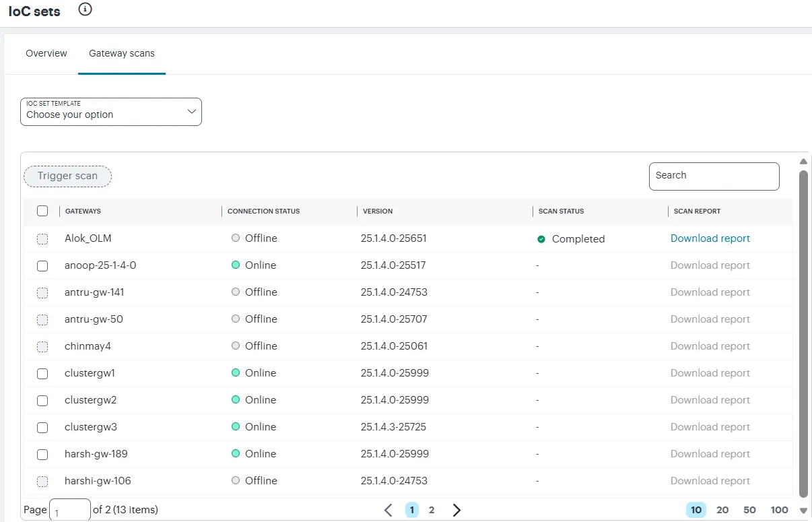Click the harshi-gw-106 gateway name

tap(98, 481)
